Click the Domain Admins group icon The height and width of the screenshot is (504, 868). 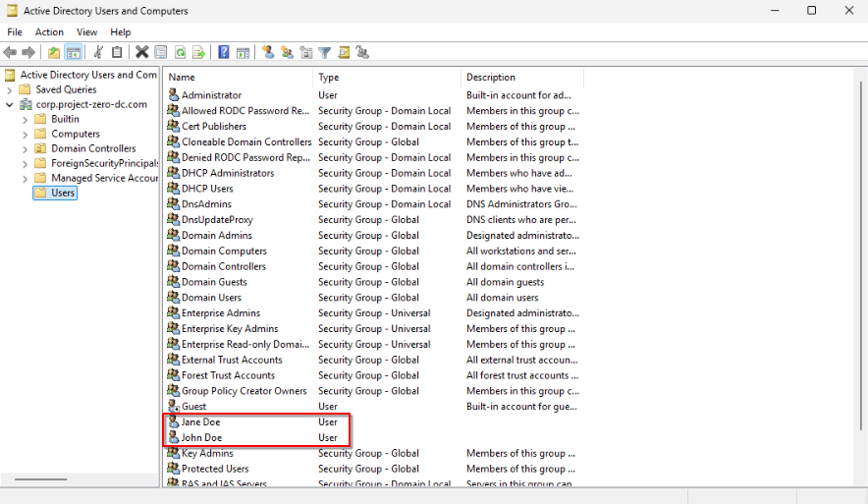(x=174, y=235)
